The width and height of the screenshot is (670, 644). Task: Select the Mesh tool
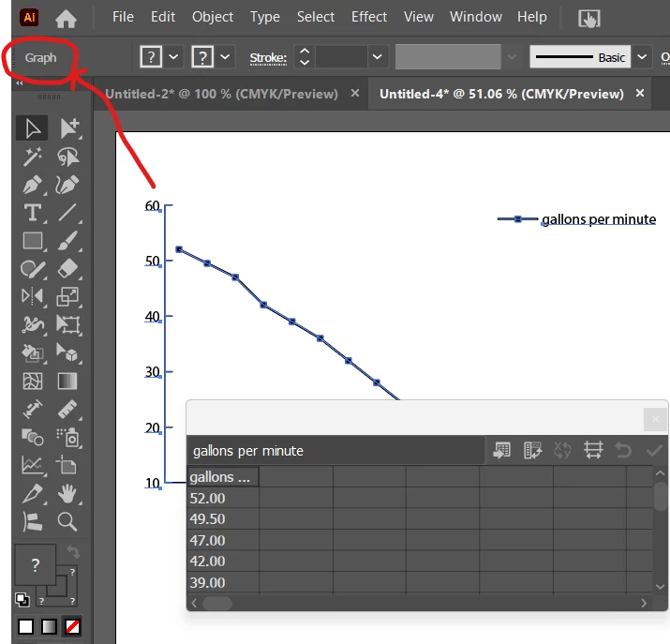32,382
